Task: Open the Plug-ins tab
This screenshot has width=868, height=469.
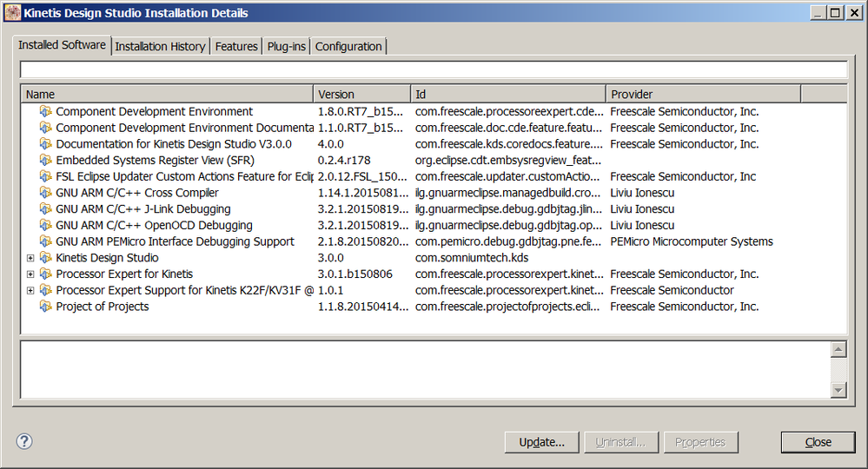Action: (286, 46)
